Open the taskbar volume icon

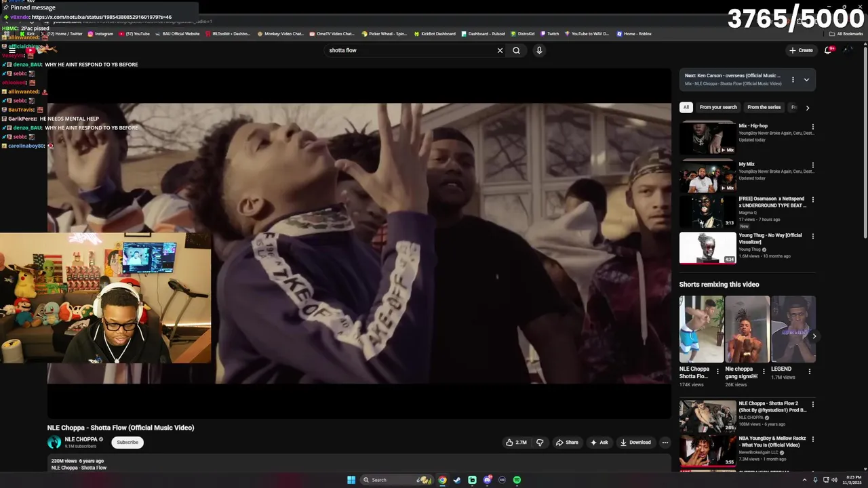(x=834, y=480)
